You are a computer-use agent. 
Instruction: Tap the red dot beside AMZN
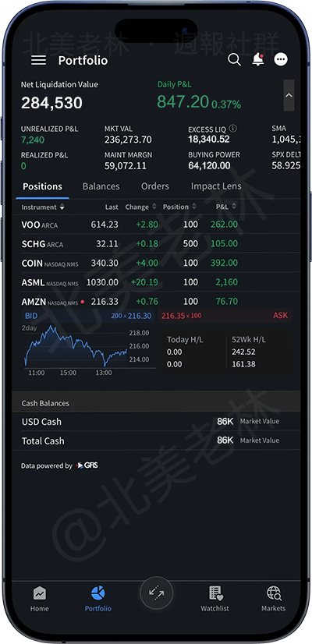click(83, 302)
